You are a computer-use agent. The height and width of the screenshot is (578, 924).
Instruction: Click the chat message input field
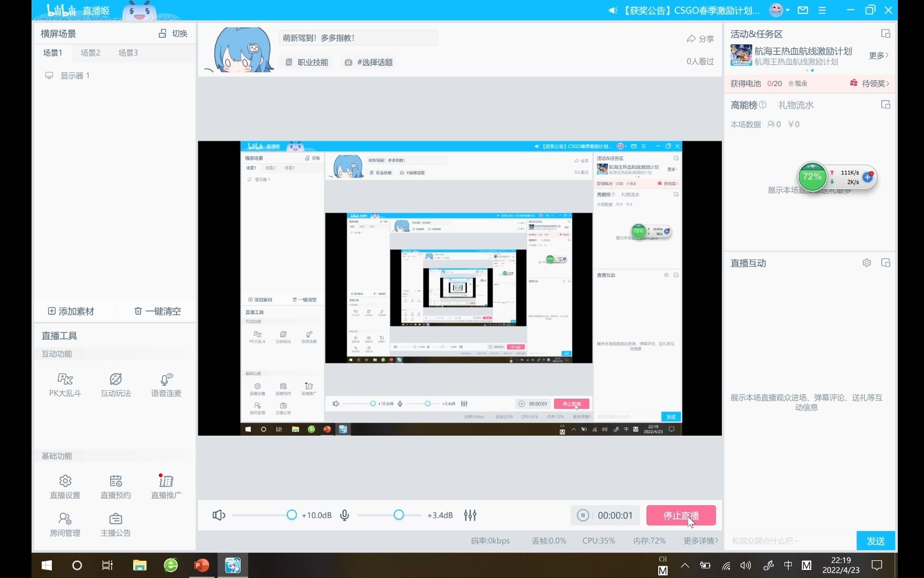[x=790, y=541]
